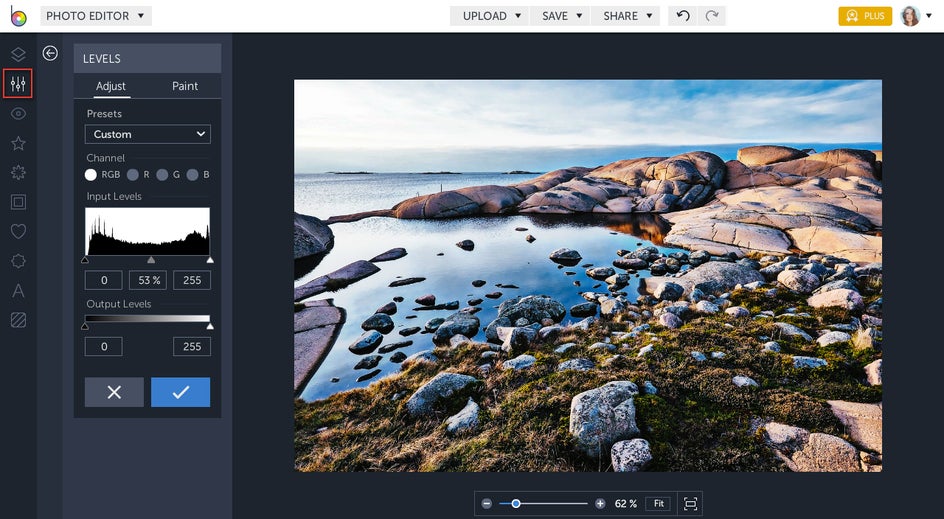The image size is (944, 519).
Task: Select the Edit adjustments sliders icon
Action: [18, 84]
